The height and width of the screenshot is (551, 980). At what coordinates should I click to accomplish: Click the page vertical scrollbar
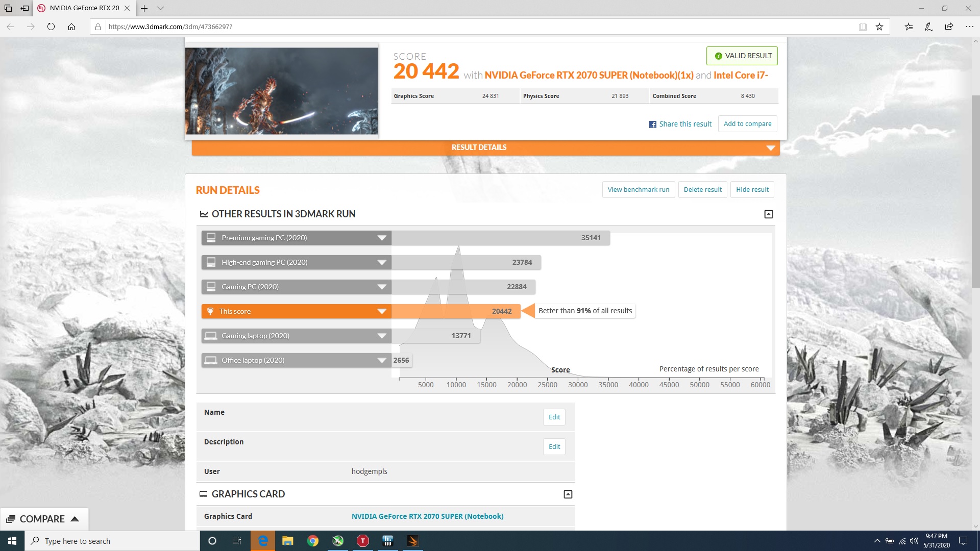click(975, 191)
